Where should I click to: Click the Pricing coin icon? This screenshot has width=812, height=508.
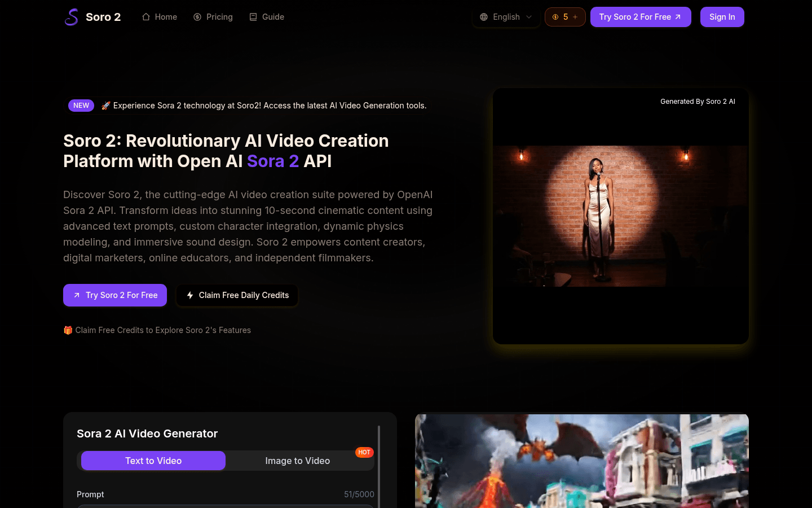point(197,17)
